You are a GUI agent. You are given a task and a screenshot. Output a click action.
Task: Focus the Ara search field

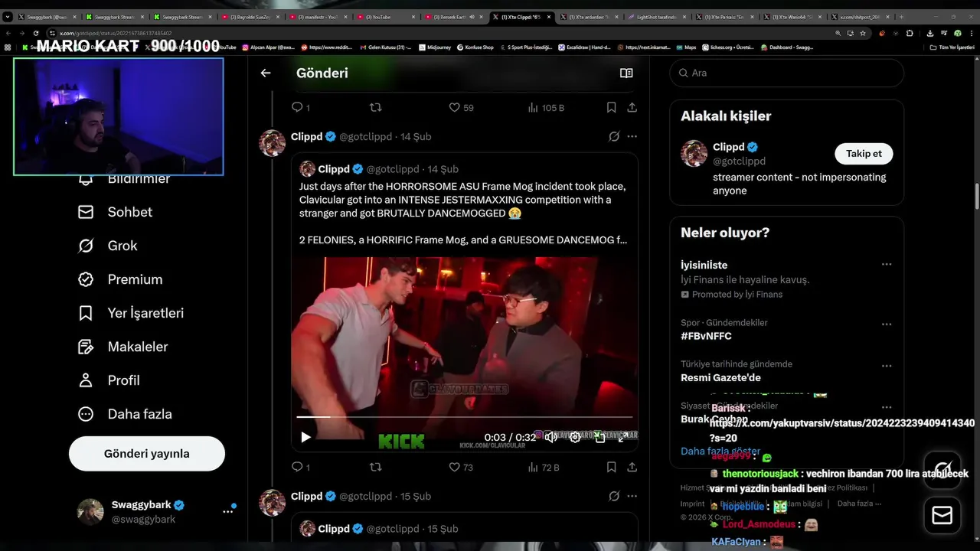click(x=787, y=73)
